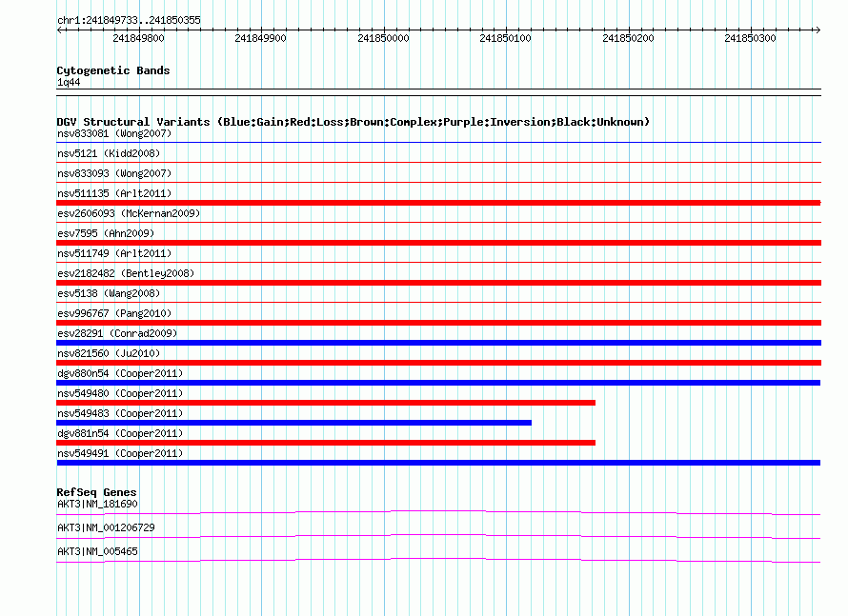
Task: Open variant nsv511135 (Arlt2011) label
Action: (x=114, y=193)
